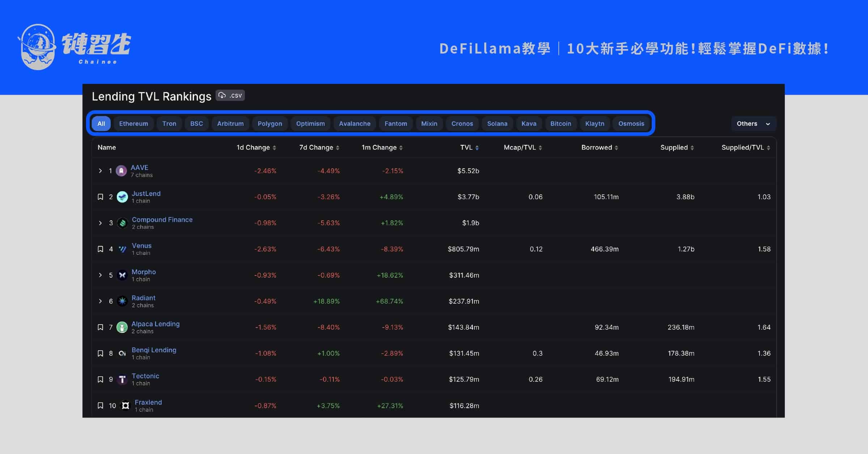The height and width of the screenshot is (454, 868).
Task: Click the Morpho butterfly logo icon
Action: pyautogui.click(x=122, y=275)
